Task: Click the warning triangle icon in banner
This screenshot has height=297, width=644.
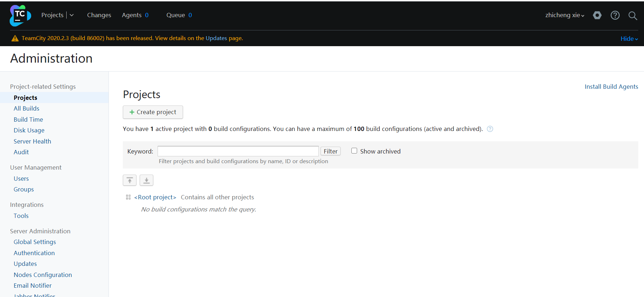Action: coord(15,38)
